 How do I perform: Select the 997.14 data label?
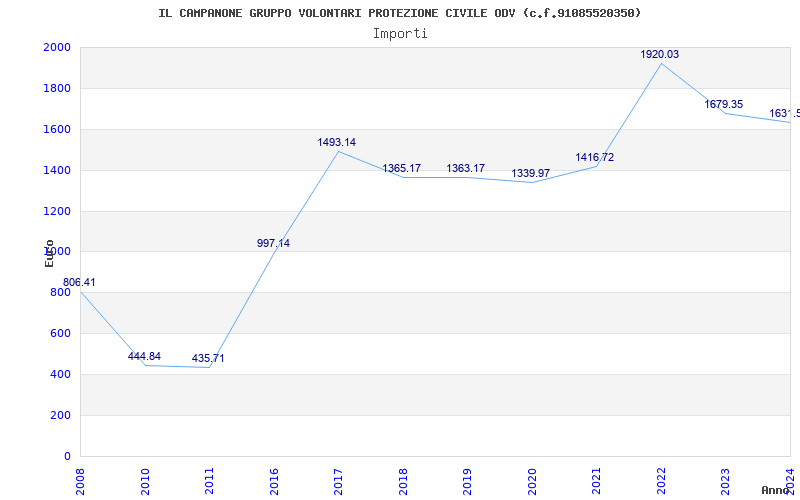[x=273, y=243]
